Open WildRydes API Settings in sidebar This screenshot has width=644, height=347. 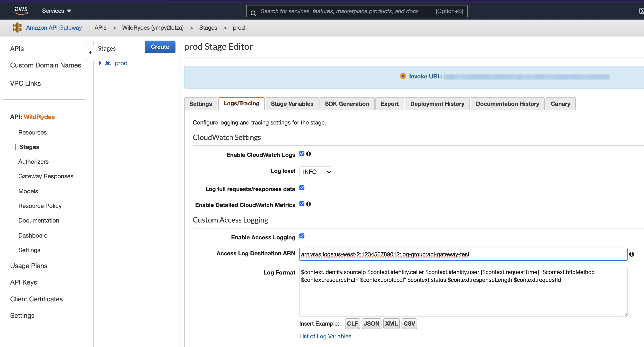coord(29,250)
